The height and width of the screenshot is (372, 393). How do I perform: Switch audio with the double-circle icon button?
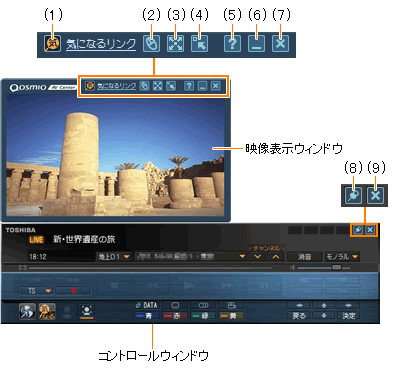[x=203, y=305]
